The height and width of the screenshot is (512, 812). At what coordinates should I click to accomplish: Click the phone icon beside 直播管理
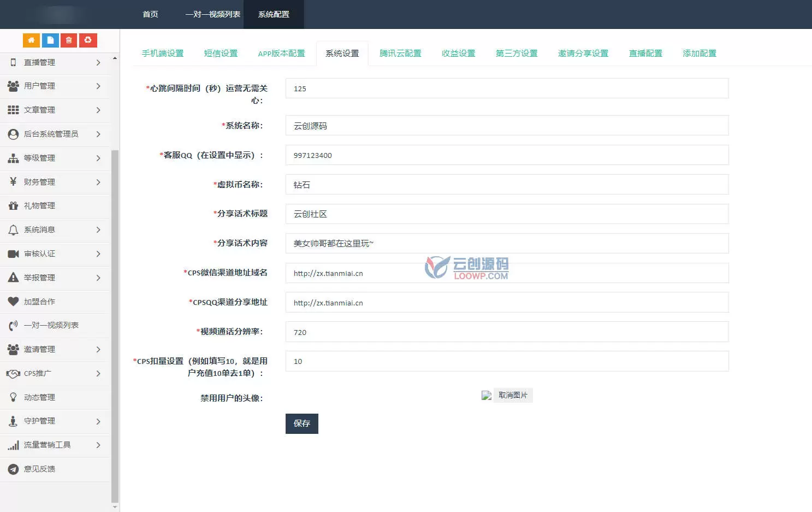[13, 62]
